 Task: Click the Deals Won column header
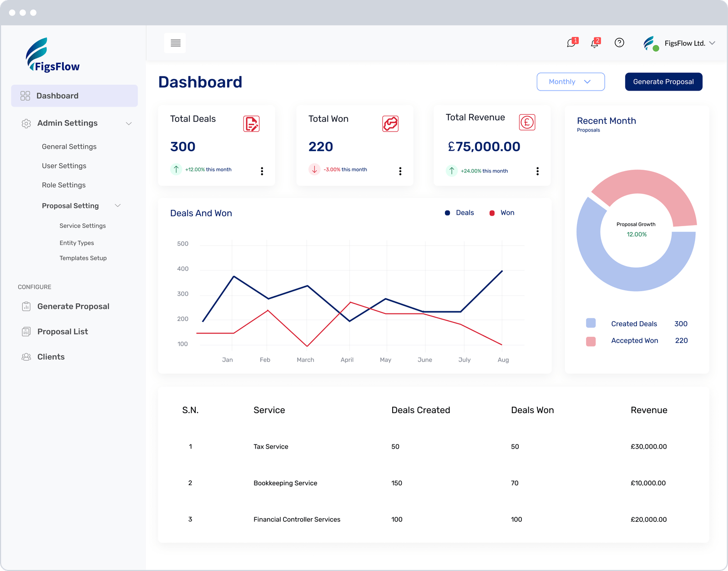click(x=532, y=410)
